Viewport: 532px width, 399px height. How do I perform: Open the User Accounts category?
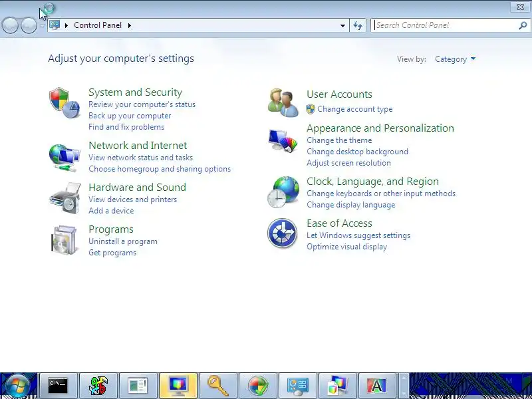(339, 94)
